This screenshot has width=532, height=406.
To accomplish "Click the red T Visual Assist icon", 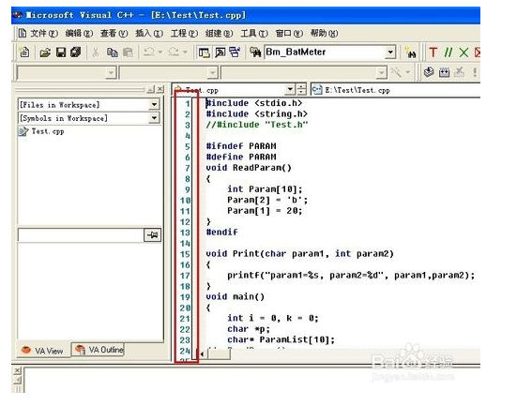I will click(433, 53).
